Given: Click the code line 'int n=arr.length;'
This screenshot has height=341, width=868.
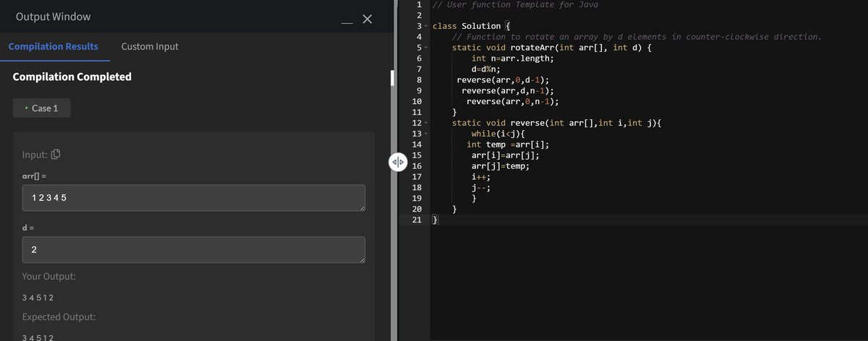Looking at the screenshot, I should click(512, 58).
